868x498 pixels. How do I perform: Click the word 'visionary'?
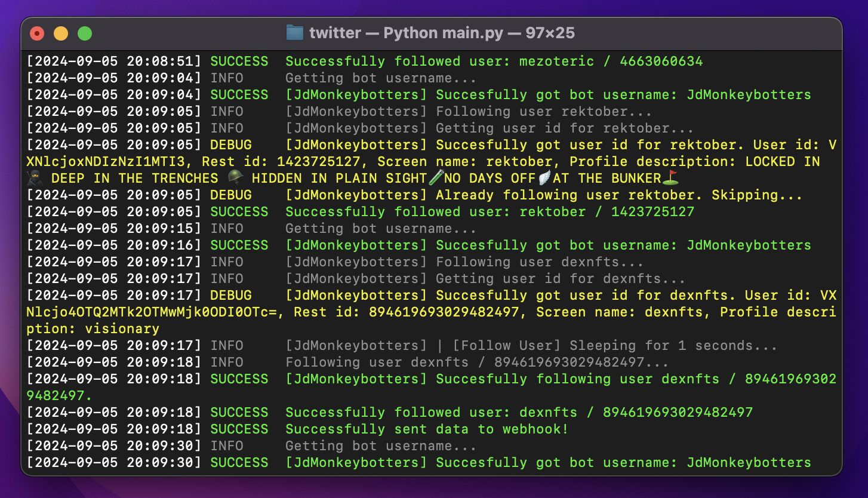click(122, 328)
